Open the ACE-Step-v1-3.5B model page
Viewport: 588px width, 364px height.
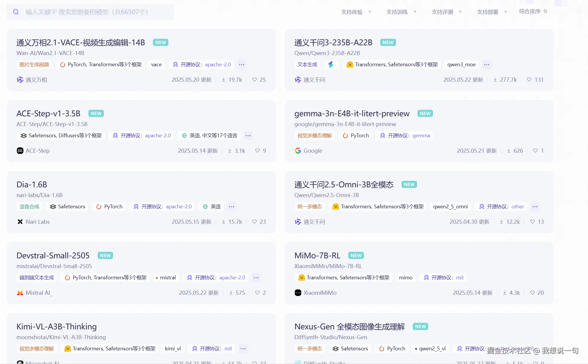click(x=48, y=114)
